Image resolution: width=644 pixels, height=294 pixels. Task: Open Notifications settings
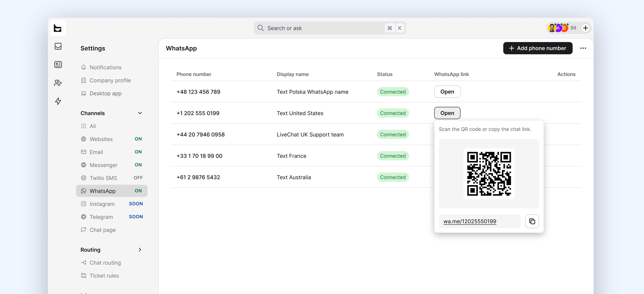[x=106, y=67]
